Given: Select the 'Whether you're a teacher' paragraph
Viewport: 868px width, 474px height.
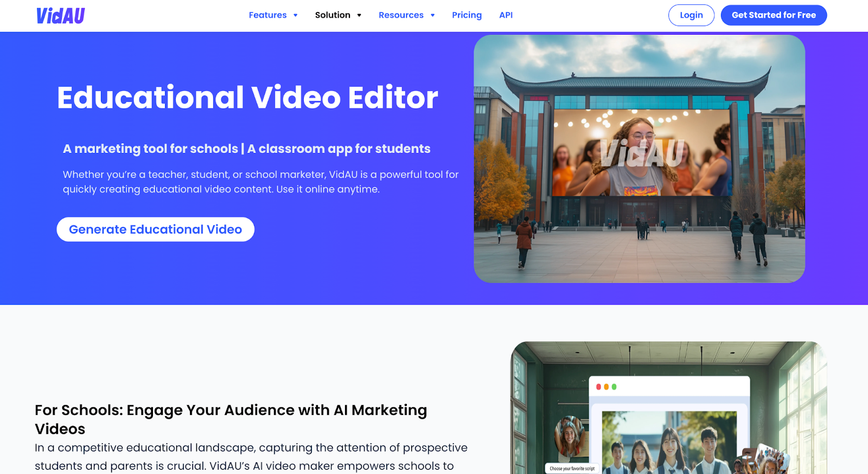Looking at the screenshot, I should (x=260, y=182).
